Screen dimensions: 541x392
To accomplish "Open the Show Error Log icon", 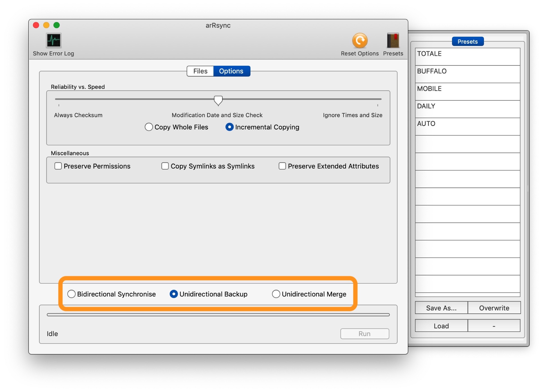I will click(54, 40).
